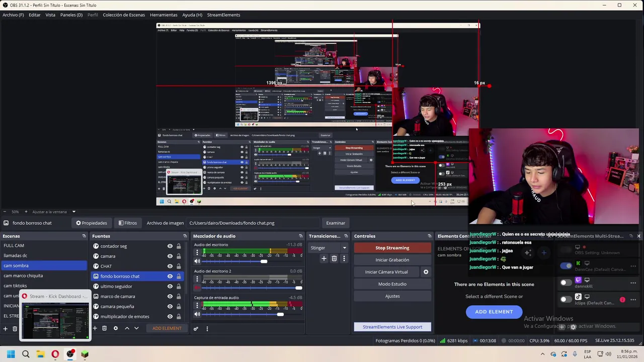This screenshot has width=644, height=362.
Task: Open Paneles (D) menu
Action: pos(71,15)
